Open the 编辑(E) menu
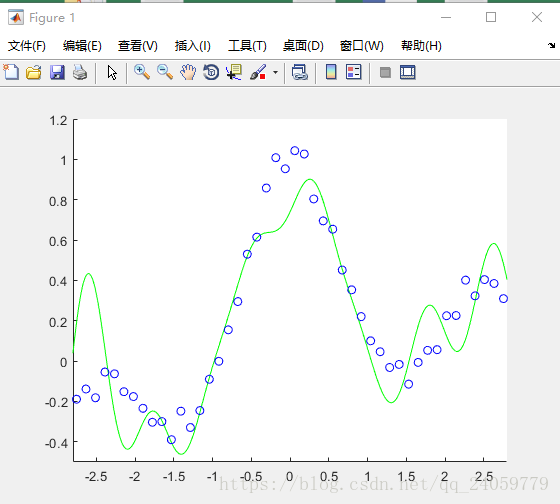Image resolution: width=560 pixels, height=504 pixels. [82, 46]
